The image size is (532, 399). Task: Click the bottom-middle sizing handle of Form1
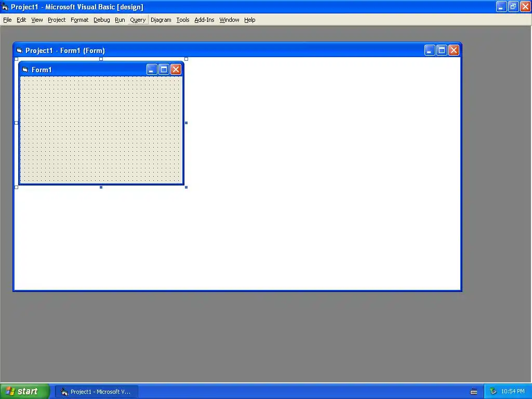point(101,187)
